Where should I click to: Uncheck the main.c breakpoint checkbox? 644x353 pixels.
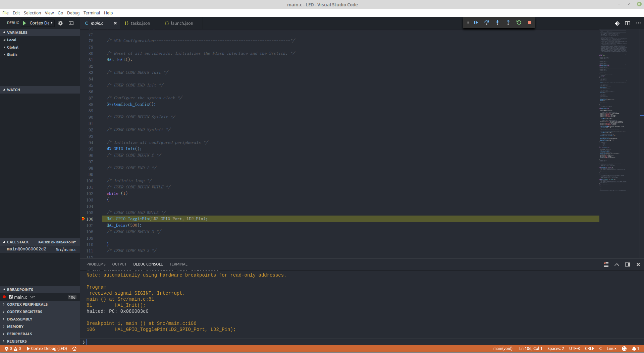pos(11,297)
